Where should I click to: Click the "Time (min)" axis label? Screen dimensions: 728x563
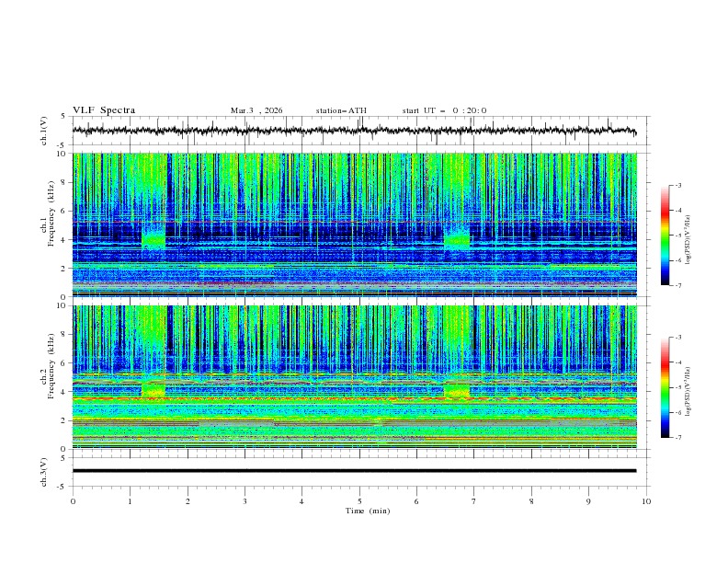(368, 511)
